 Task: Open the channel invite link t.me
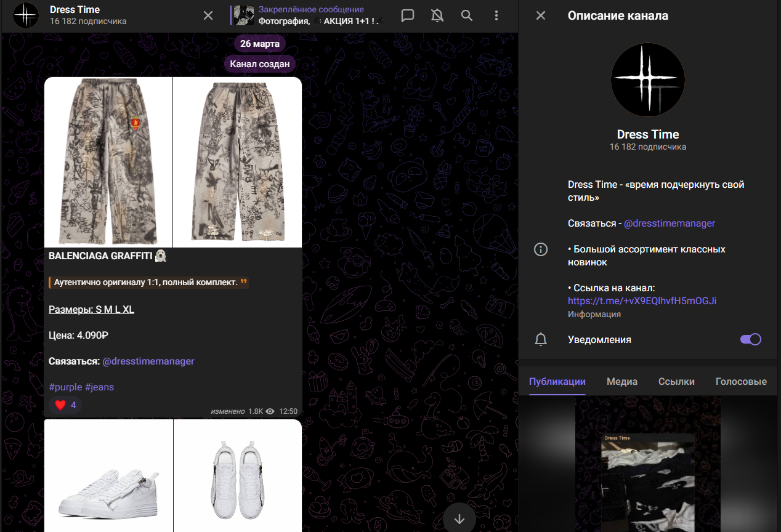[642, 301]
